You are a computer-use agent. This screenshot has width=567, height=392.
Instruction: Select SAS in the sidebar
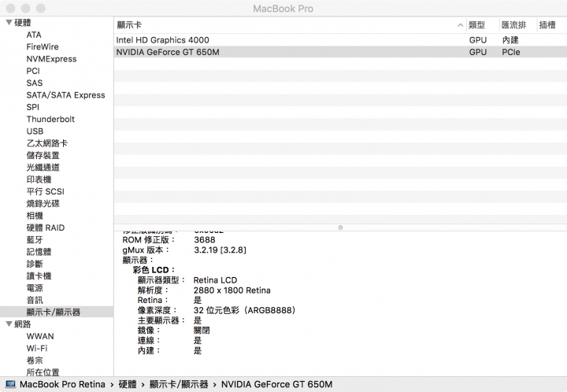tap(35, 83)
